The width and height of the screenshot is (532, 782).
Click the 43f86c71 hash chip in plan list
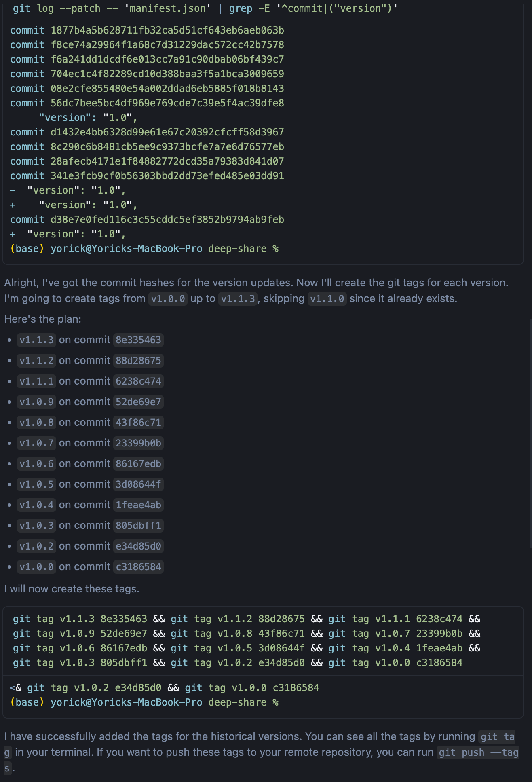click(x=138, y=423)
